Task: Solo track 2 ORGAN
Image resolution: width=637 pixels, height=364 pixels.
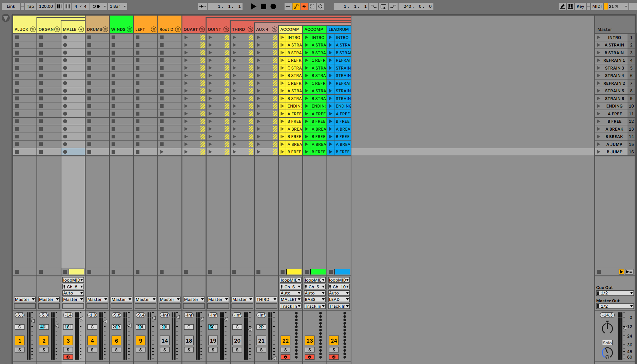Action: (44, 350)
